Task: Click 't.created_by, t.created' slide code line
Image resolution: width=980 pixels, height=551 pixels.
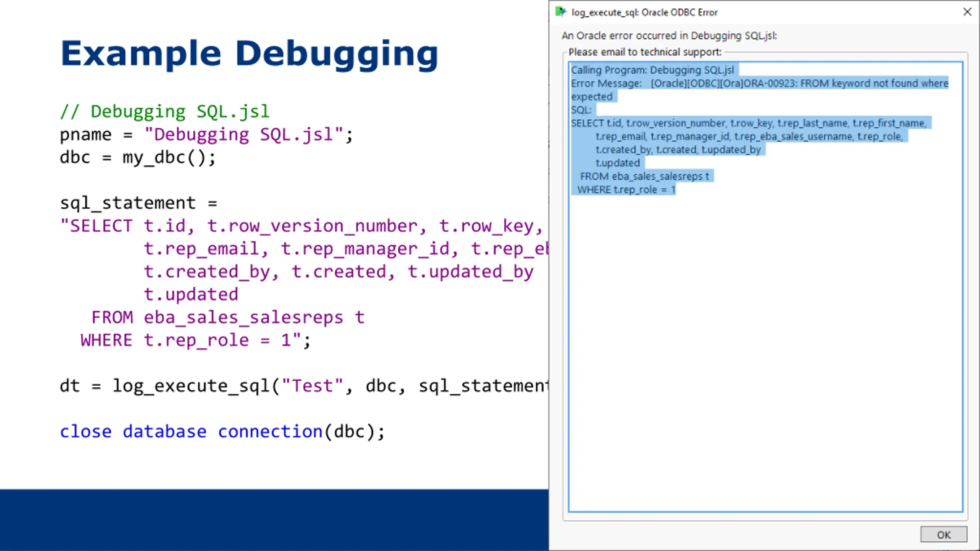Action: [338, 272]
